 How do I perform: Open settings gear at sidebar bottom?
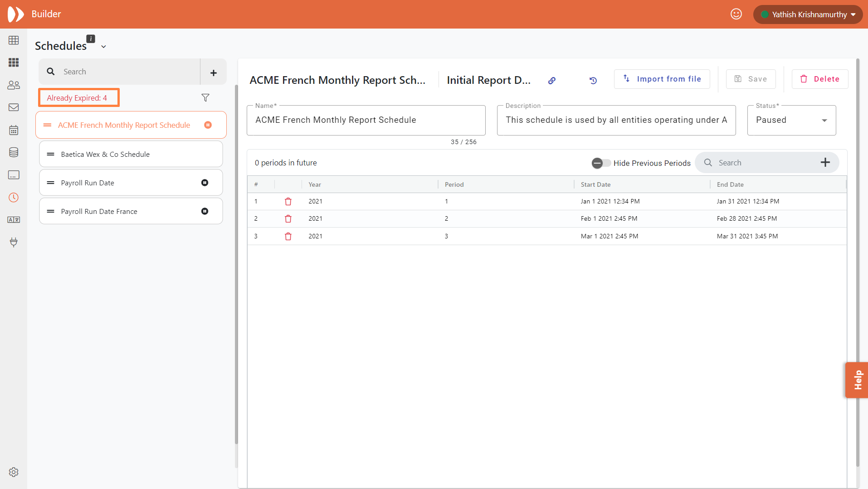pyautogui.click(x=14, y=472)
